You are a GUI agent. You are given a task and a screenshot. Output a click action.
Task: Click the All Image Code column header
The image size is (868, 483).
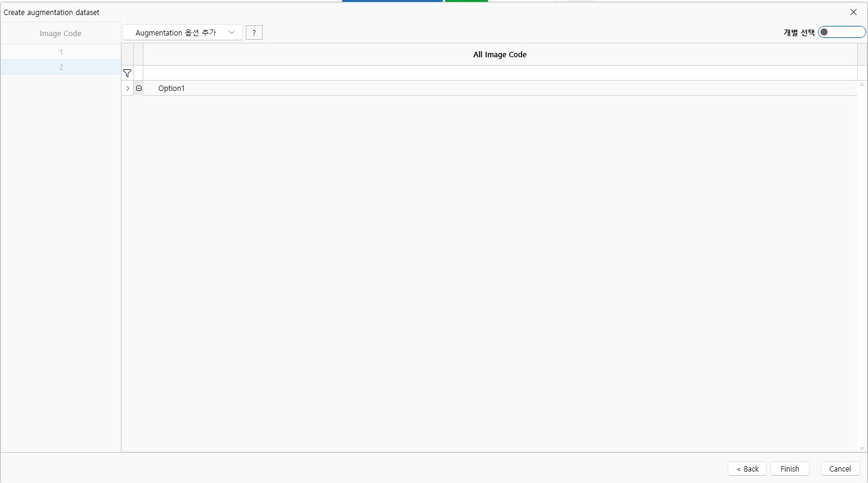(x=499, y=54)
